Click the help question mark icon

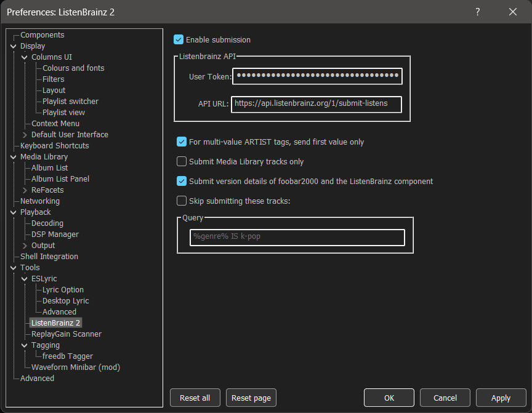(x=478, y=12)
